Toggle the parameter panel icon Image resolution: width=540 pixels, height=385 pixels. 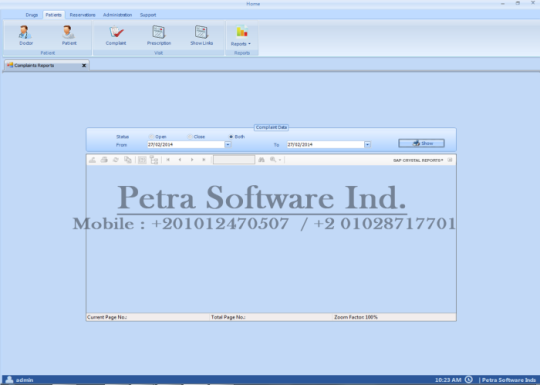coord(142,160)
